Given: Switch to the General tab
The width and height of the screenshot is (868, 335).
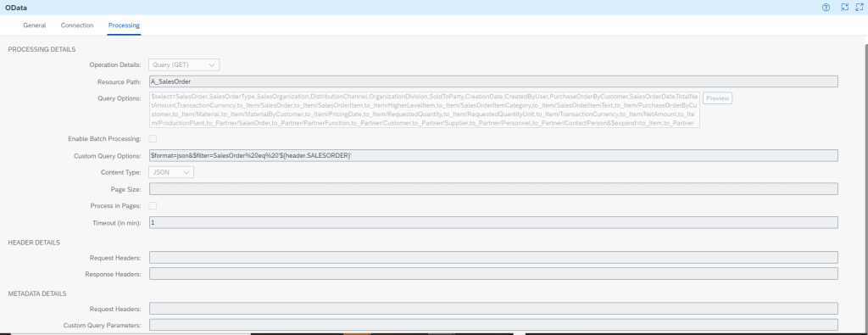Looking at the screenshot, I should click(34, 25).
